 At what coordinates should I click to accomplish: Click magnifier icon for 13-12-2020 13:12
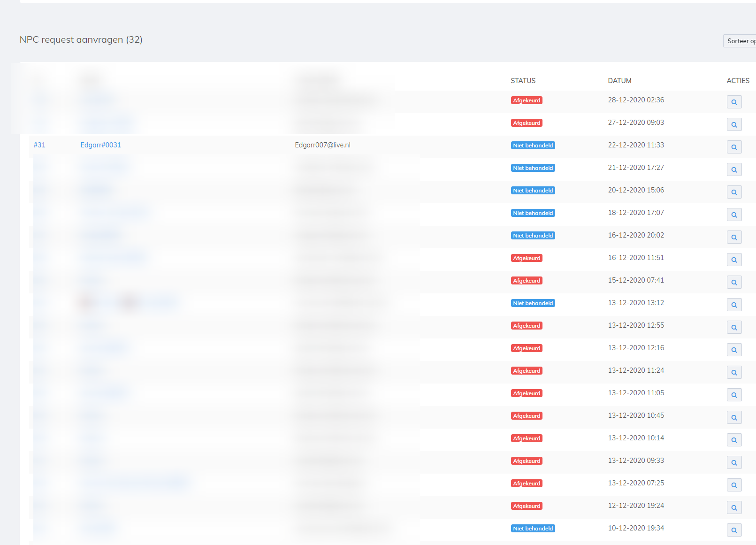click(734, 305)
